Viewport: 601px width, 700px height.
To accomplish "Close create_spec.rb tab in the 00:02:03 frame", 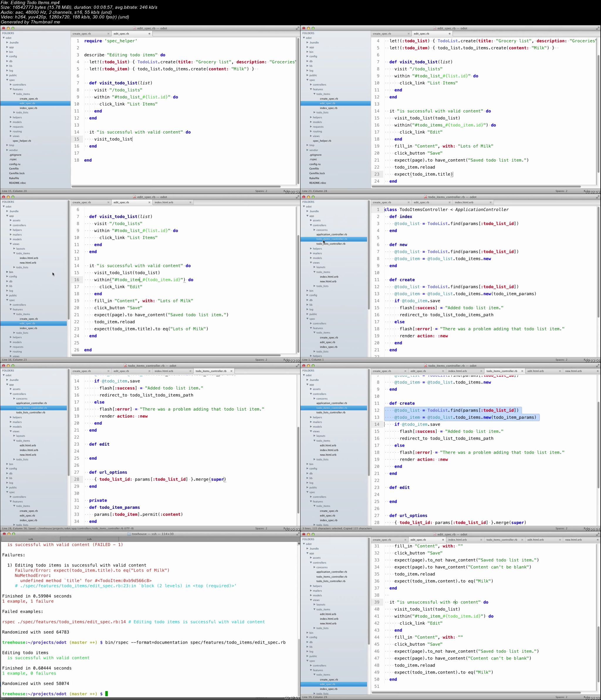I will pos(408,34).
